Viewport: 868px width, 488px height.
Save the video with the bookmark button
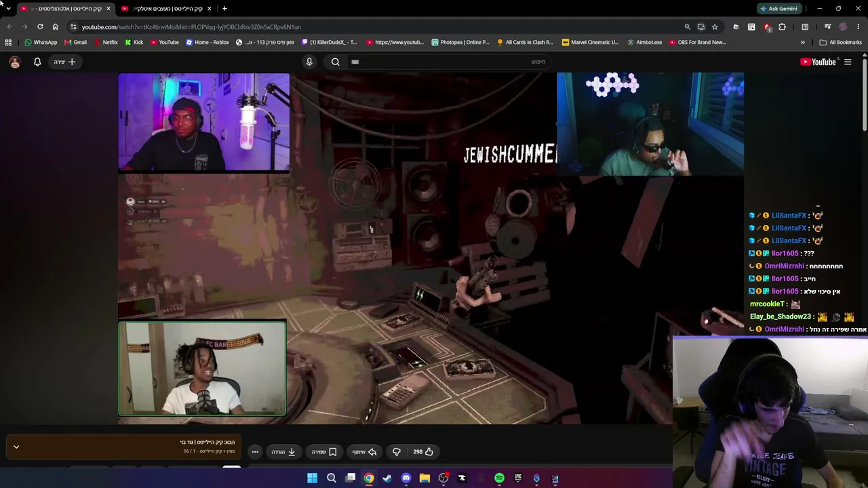(323, 451)
